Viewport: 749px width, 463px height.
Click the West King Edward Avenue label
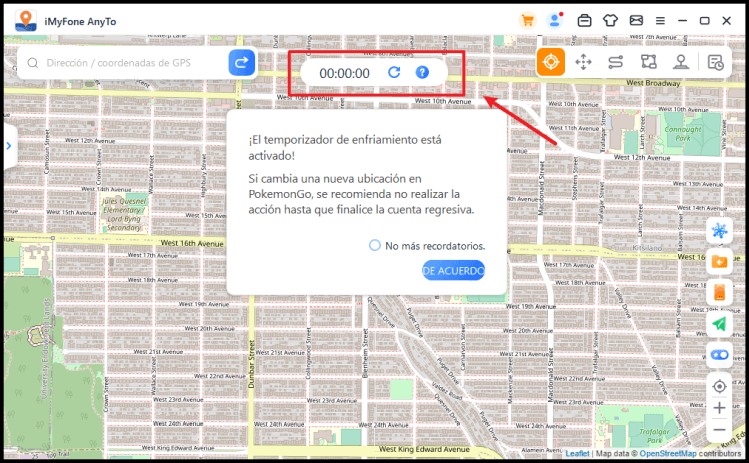pos(424,449)
